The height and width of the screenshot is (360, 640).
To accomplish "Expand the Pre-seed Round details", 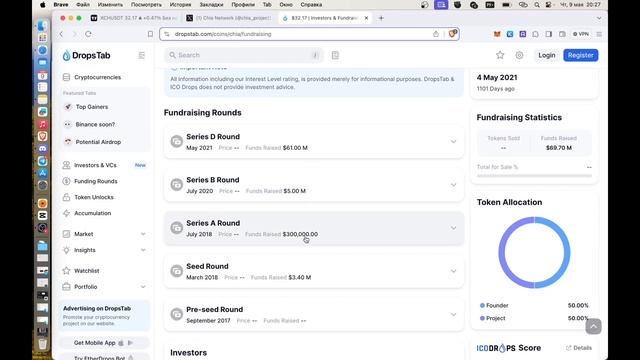I will (x=453, y=314).
